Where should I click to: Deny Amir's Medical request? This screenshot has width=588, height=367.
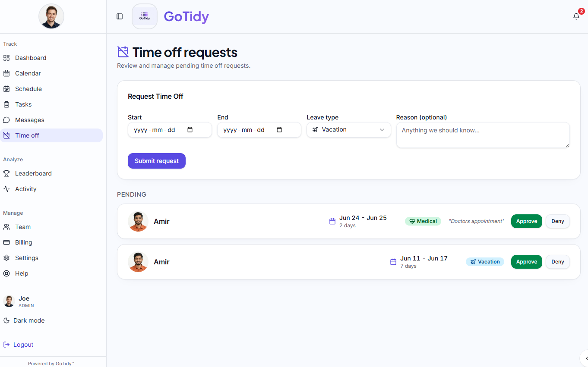tap(558, 221)
